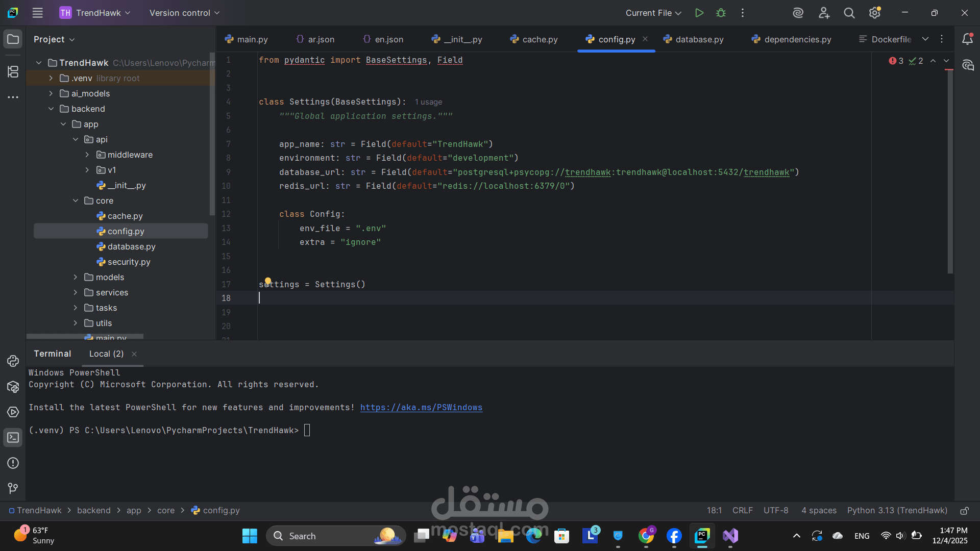980x551 pixels.
Task: Open Python Packages tool window
Action: click(x=13, y=387)
